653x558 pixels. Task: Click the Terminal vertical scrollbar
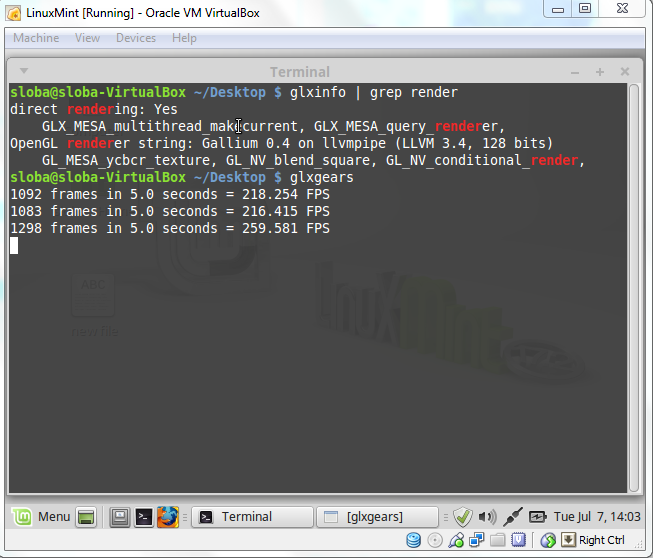pyautogui.click(x=634, y=288)
